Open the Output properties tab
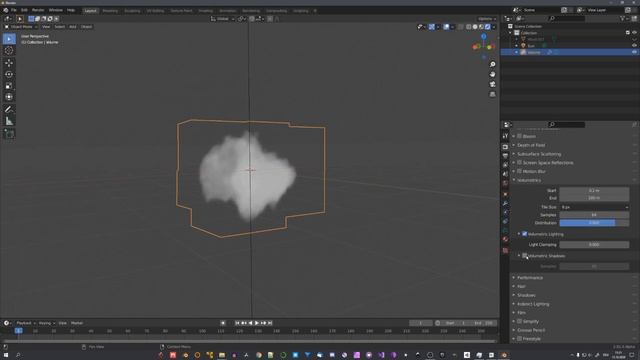 (505, 156)
